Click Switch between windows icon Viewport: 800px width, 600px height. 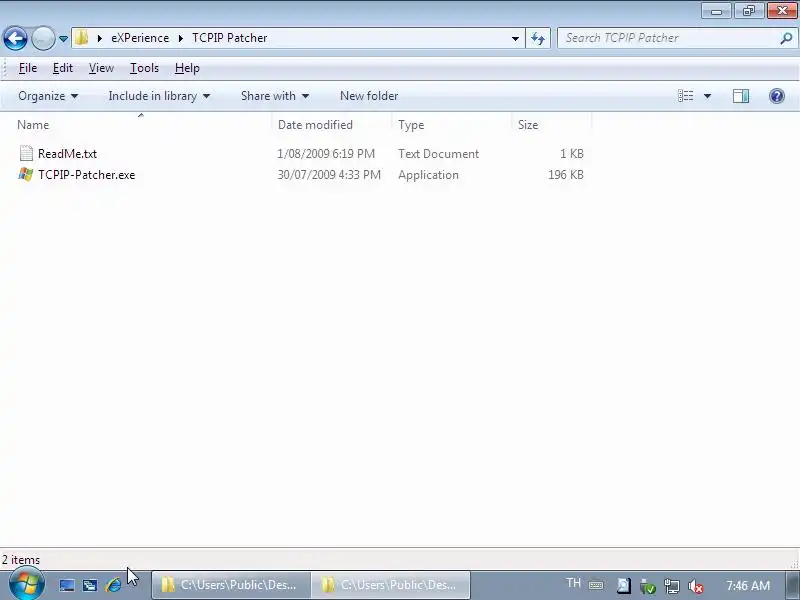click(90, 585)
